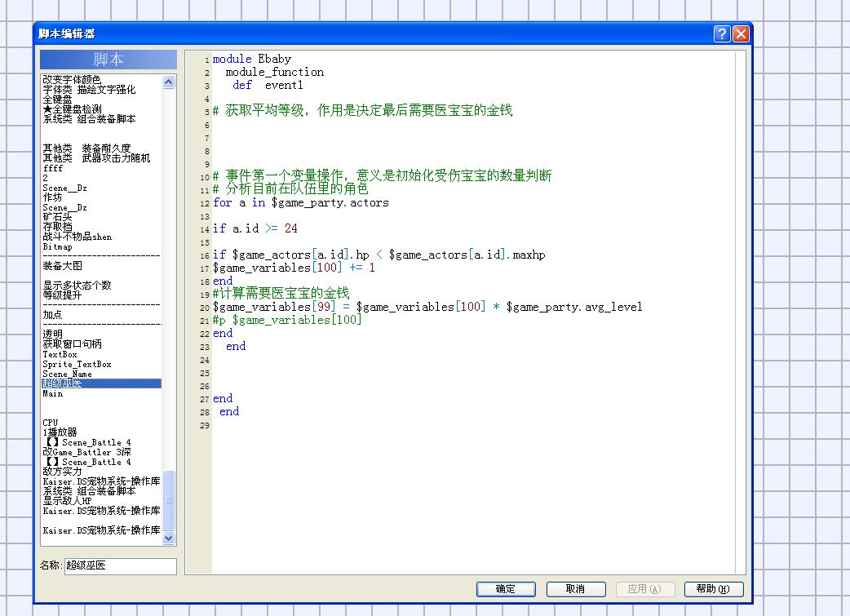Focus the 名称 input field
This screenshot has height=616, width=850.
121,565
